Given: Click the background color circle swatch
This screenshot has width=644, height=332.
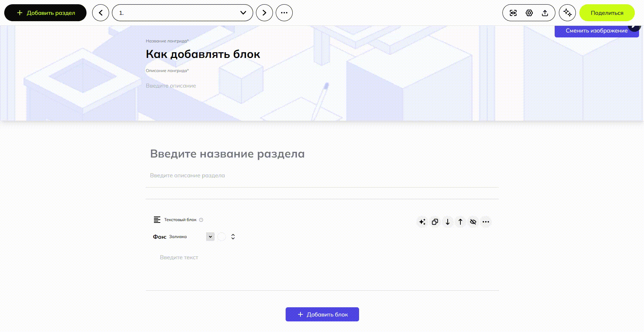Looking at the screenshot, I should [222, 237].
